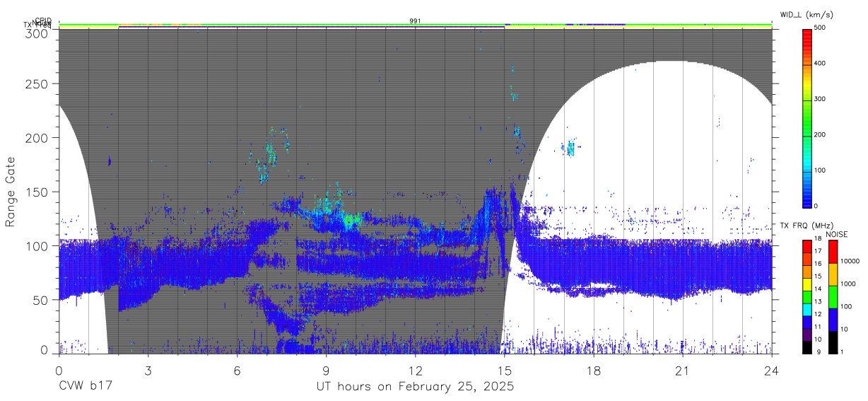Image resolution: width=868 pixels, height=401 pixels.
Task: Click the red 17–18 MHz TX FRQ swatch
Action: 807,245
